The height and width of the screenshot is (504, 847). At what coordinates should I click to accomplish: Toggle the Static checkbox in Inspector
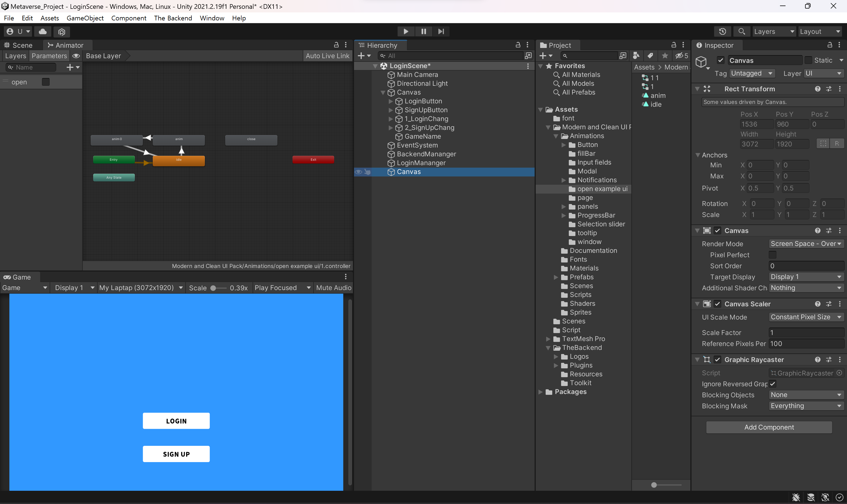click(x=808, y=60)
